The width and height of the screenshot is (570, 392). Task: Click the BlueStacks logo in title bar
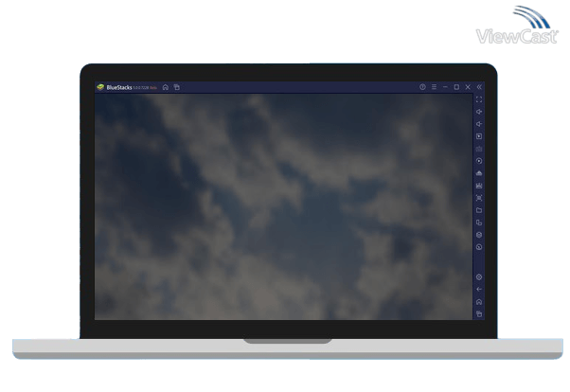[x=99, y=87]
